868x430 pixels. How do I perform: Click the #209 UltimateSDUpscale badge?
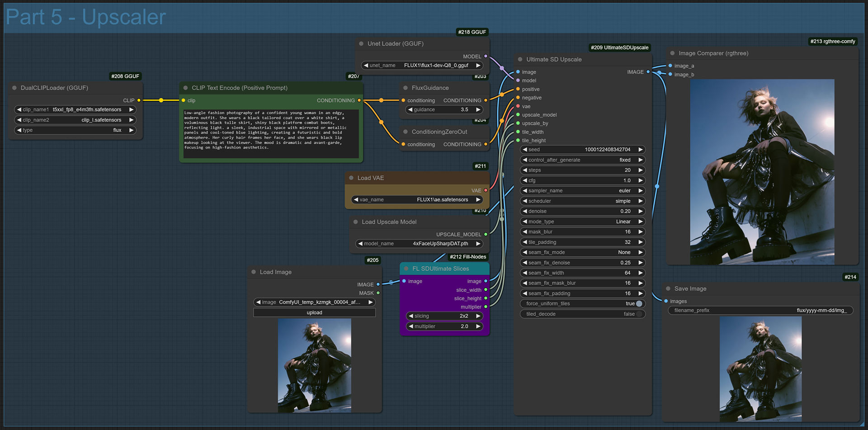[x=619, y=47]
